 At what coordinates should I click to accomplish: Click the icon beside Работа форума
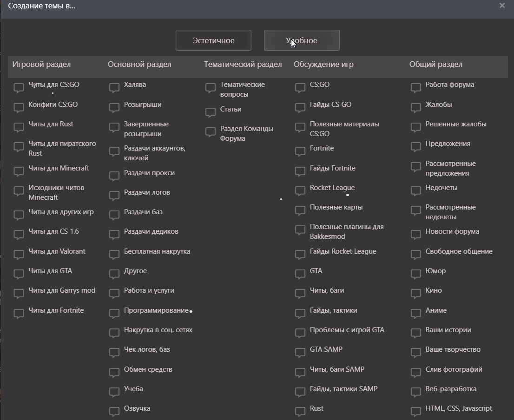(x=415, y=88)
